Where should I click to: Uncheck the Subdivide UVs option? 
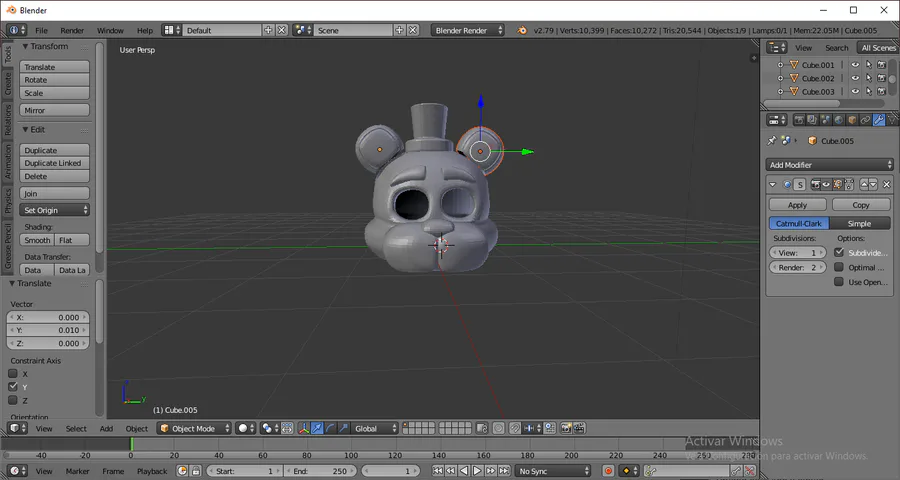[x=839, y=252]
